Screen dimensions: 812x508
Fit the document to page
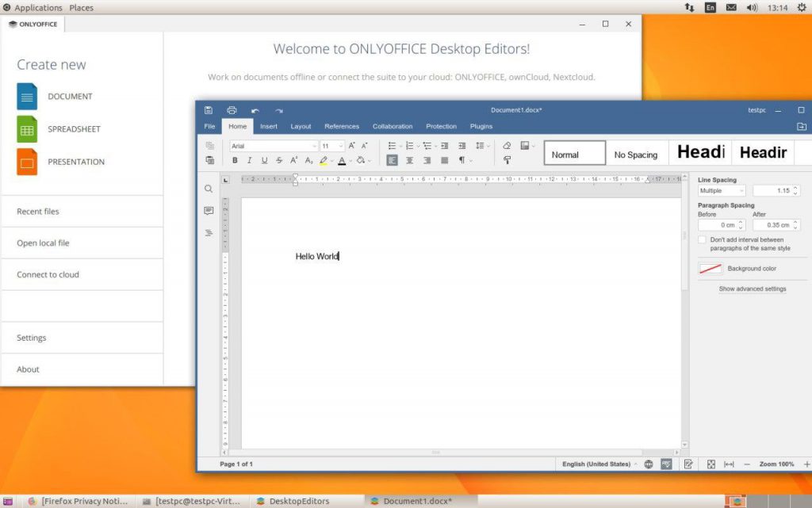coord(711,464)
